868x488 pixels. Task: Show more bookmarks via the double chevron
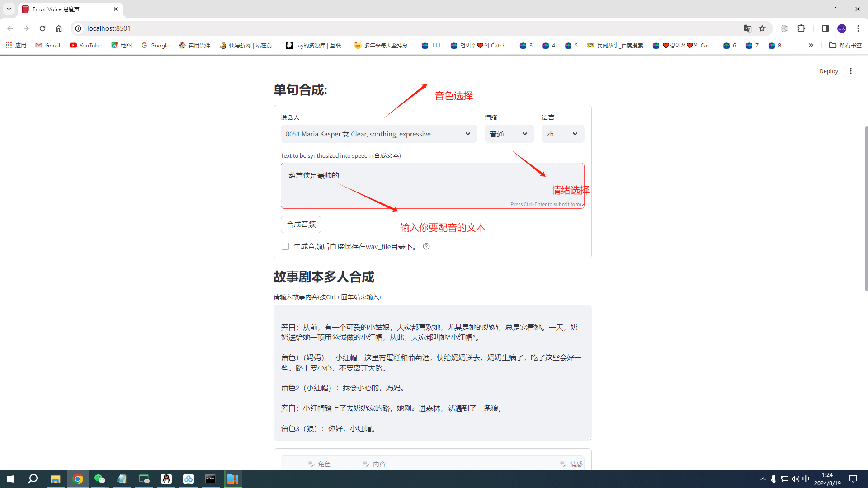point(811,45)
